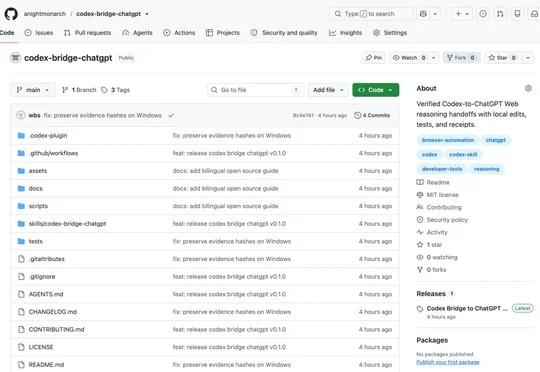This screenshot has height=372, width=540.
Task: Open the tests folder
Action: 36,241
